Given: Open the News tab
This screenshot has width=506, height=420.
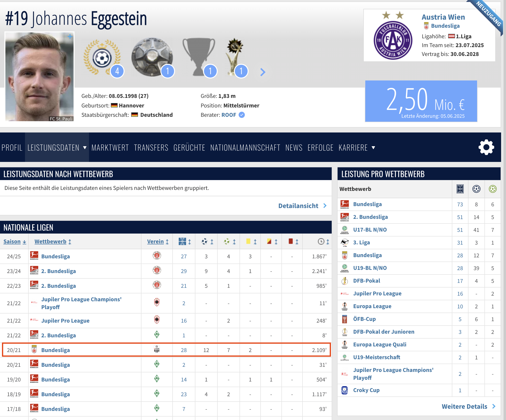Looking at the screenshot, I should pos(294,147).
